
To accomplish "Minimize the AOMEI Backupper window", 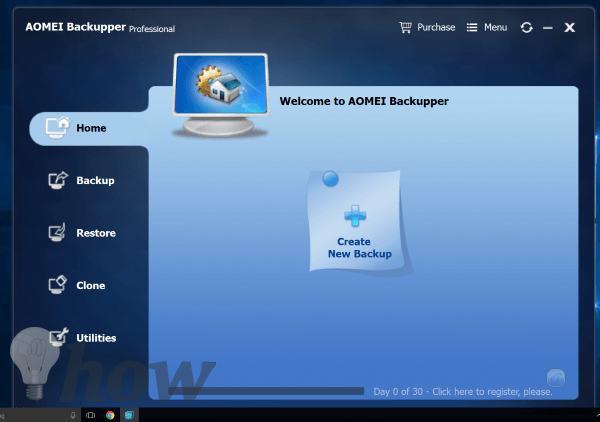I will point(548,28).
